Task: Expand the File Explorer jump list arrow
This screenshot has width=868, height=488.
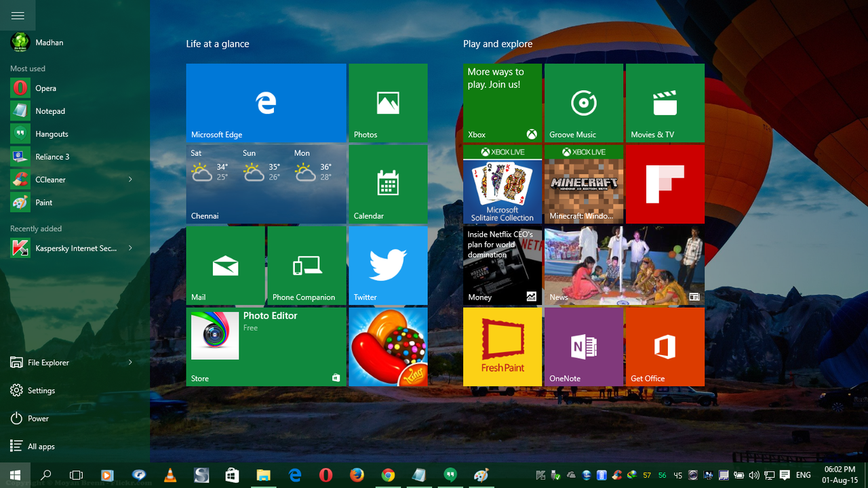Action: [x=130, y=363]
